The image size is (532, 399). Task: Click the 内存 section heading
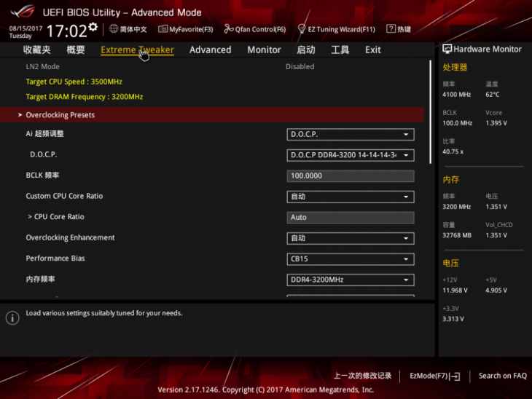click(450, 180)
